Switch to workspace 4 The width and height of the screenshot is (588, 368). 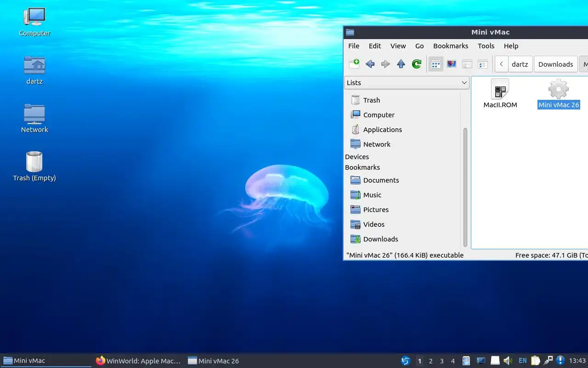click(x=453, y=361)
